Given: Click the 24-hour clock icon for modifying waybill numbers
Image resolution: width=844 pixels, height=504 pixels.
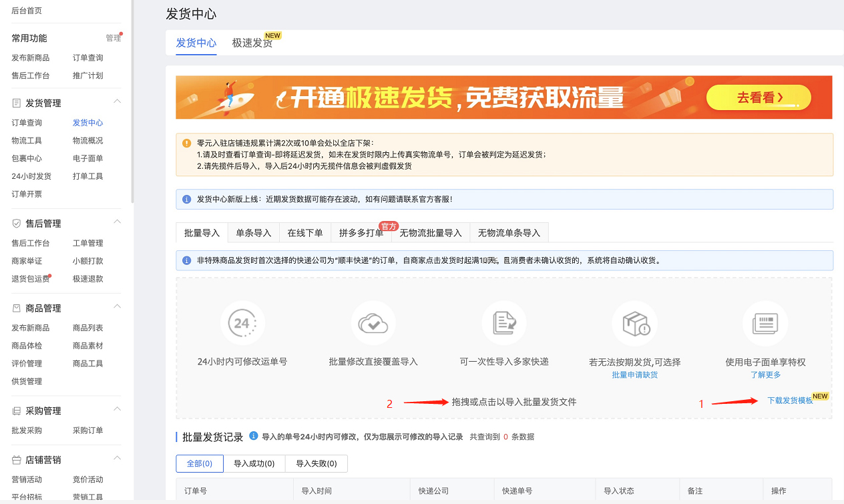Looking at the screenshot, I should [242, 322].
